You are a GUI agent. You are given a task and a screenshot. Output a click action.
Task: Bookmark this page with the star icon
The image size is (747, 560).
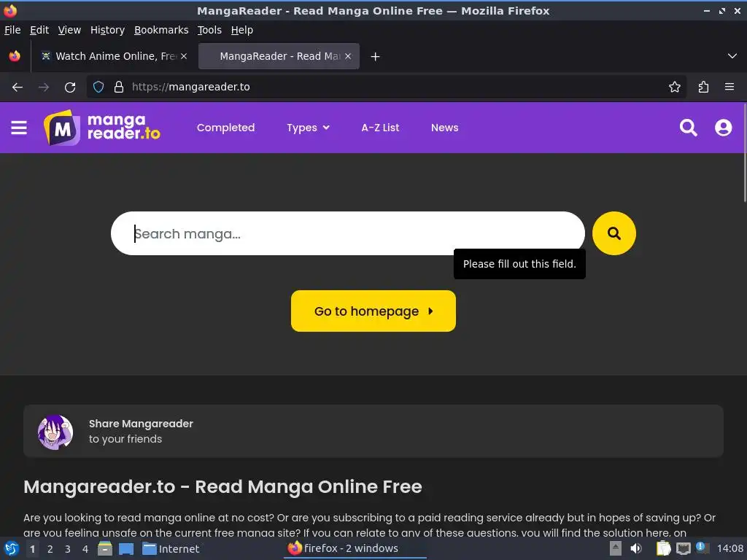click(x=674, y=87)
